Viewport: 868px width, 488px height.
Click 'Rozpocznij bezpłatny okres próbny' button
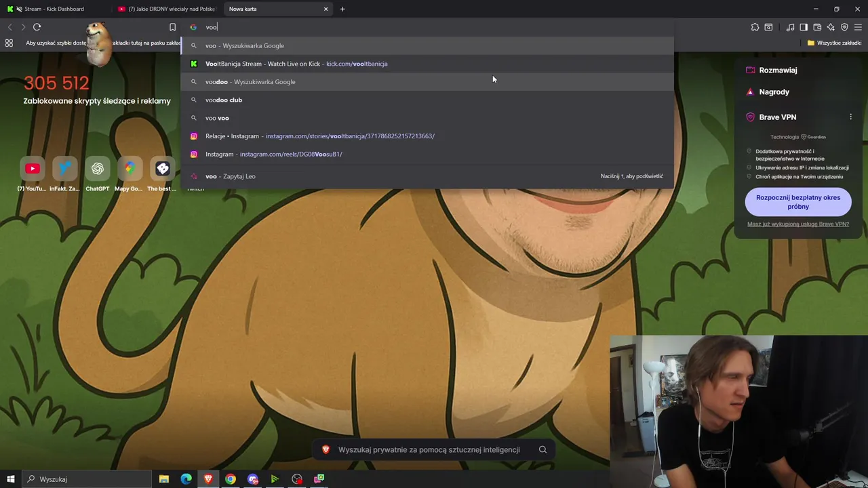click(798, 202)
